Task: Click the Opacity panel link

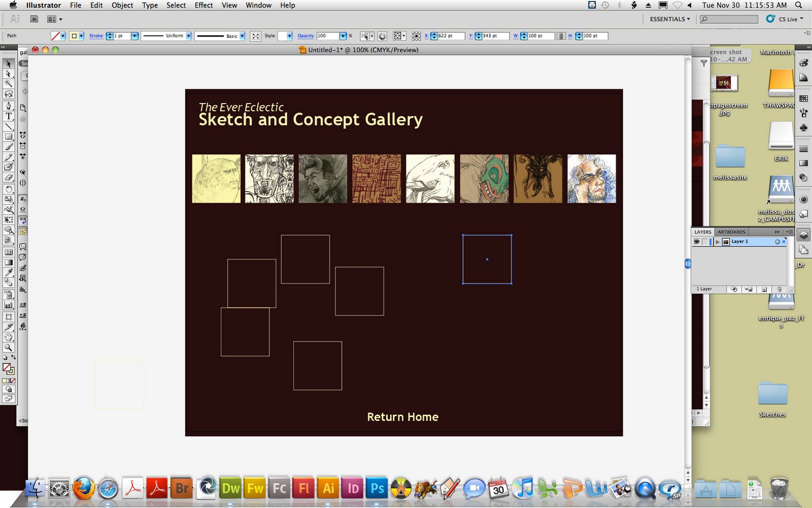Action: coord(306,36)
